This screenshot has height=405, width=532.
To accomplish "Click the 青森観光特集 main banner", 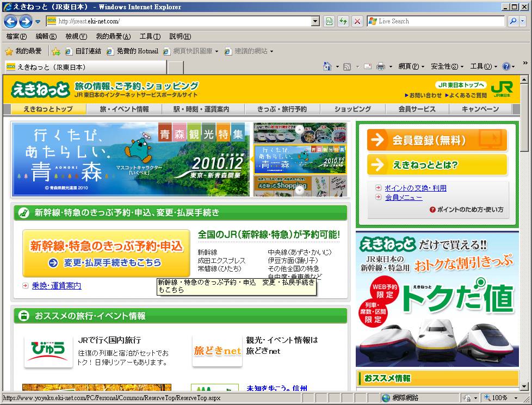I will [x=131, y=159].
